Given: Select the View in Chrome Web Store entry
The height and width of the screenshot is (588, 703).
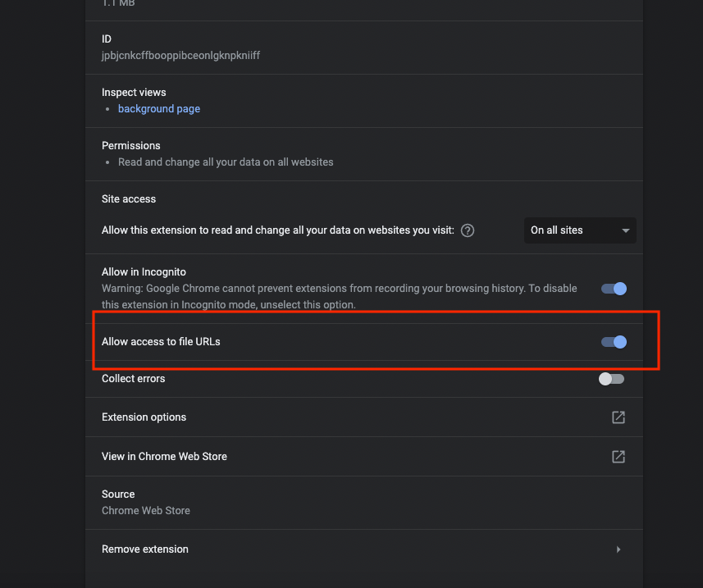Looking at the screenshot, I should coord(164,457).
